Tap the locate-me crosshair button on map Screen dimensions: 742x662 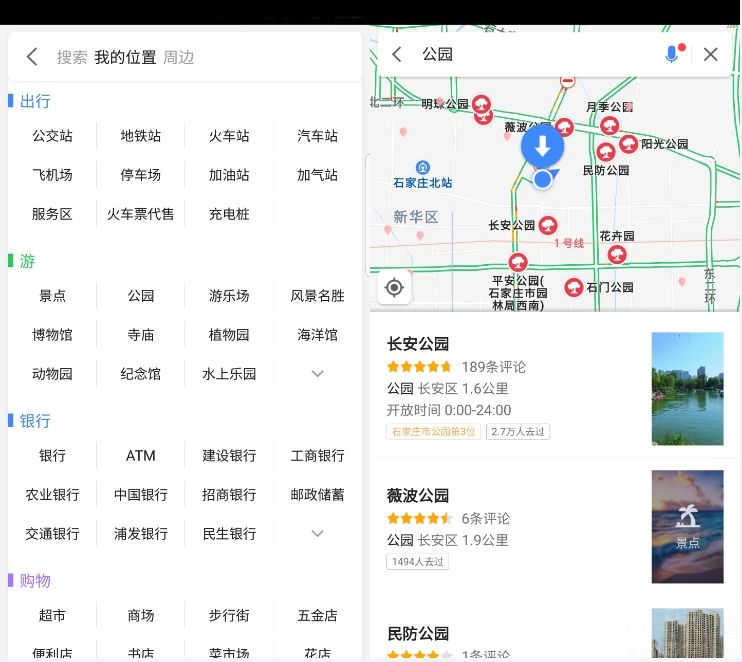tap(394, 288)
